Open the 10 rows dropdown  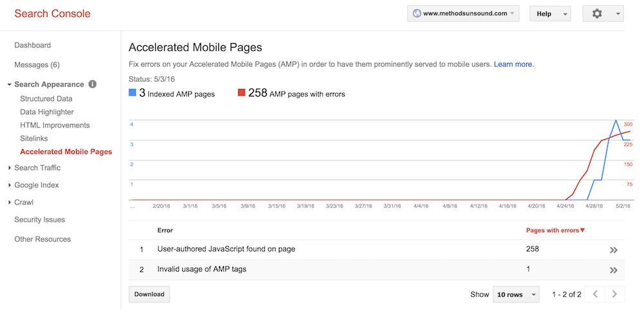click(x=516, y=295)
